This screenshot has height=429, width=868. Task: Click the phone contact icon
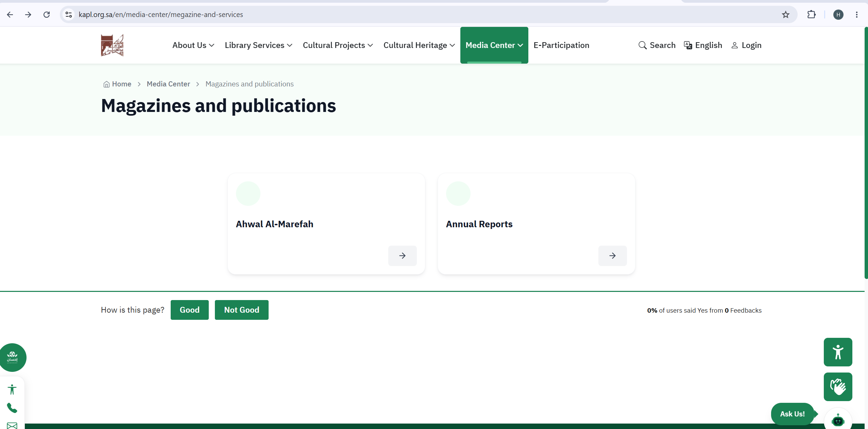(x=12, y=408)
